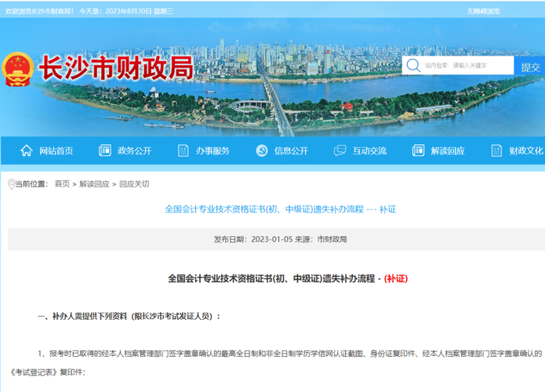Open the 网站首页 menu item

tap(56, 151)
